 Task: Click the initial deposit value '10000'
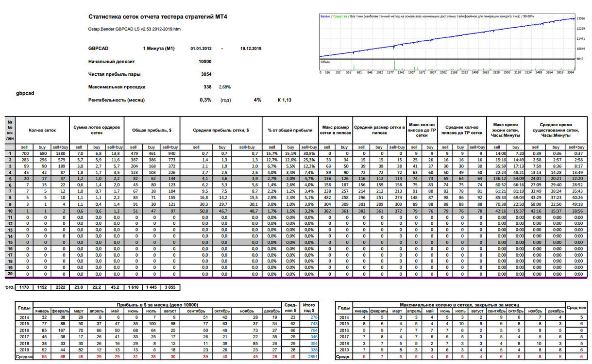click(205, 62)
